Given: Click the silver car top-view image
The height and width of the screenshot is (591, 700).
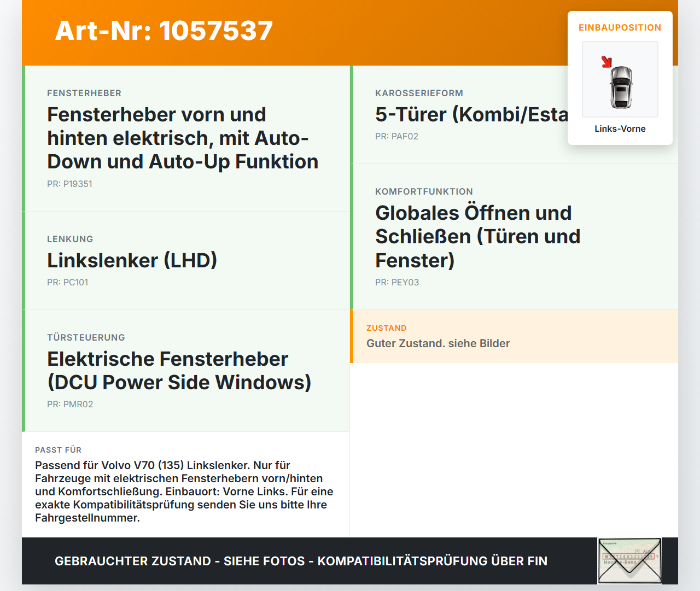Looking at the screenshot, I should (x=621, y=87).
